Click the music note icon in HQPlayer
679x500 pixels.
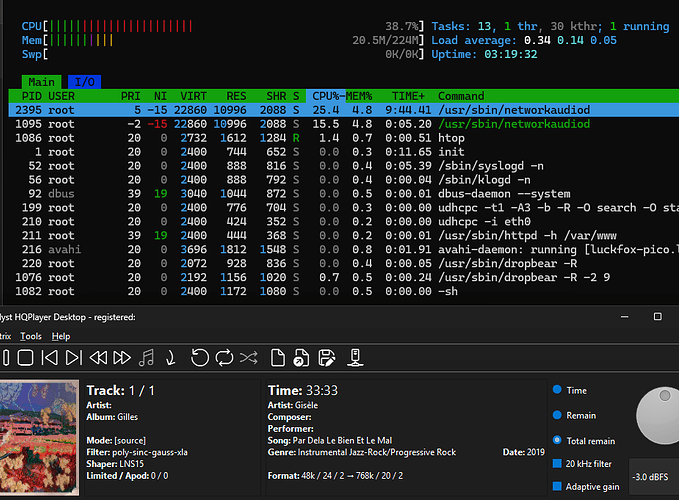(146, 358)
